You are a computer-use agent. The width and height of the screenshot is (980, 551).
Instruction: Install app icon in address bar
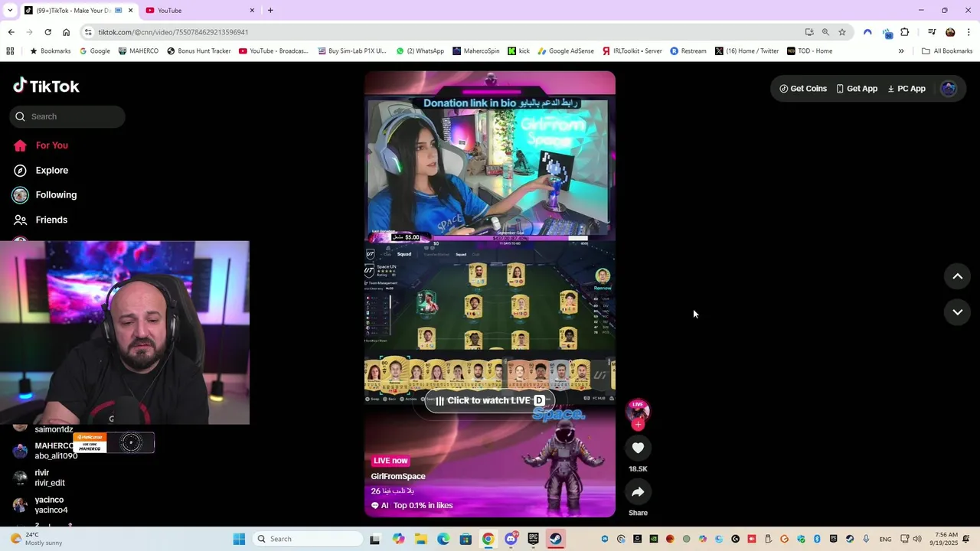[x=809, y=32]
